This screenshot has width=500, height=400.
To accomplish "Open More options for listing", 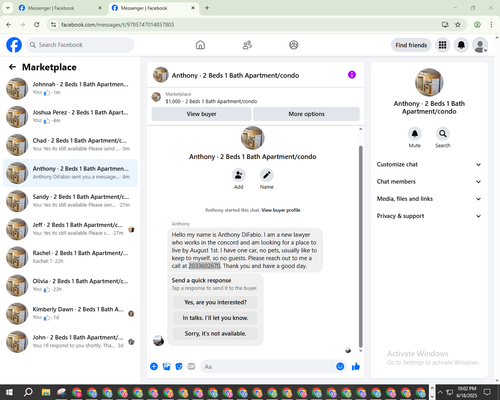I will click(306, 114).
